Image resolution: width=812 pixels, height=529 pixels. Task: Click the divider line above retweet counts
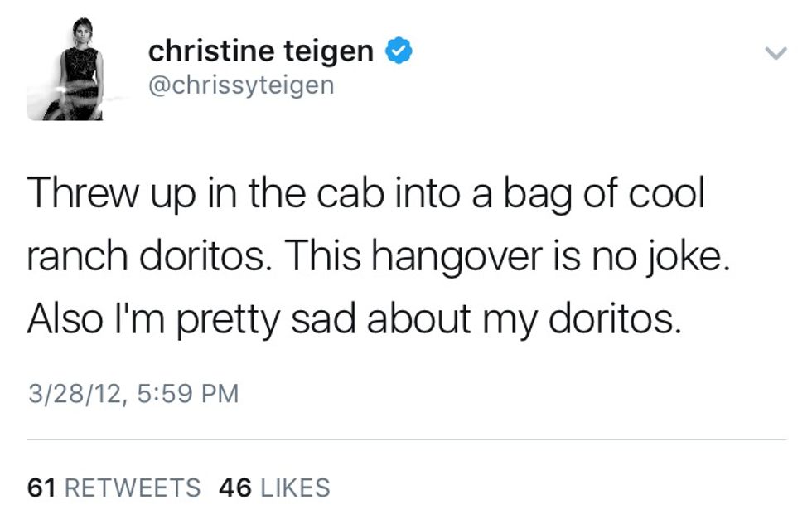[406, 439]
